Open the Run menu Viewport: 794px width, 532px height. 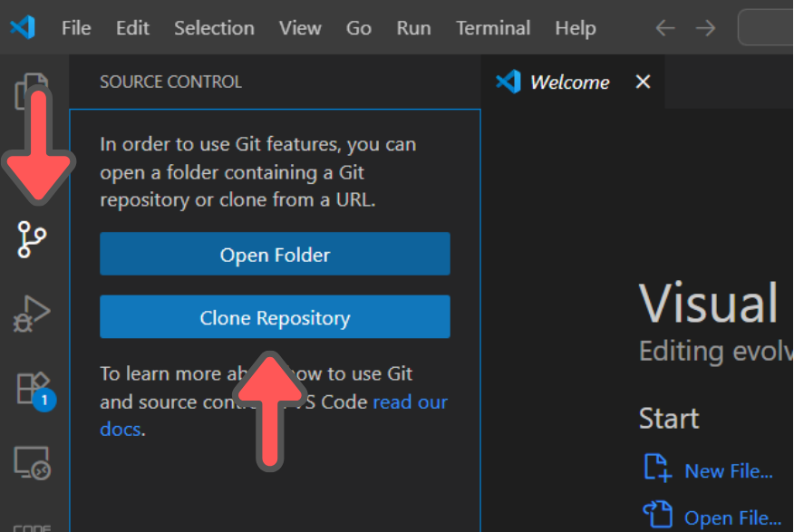[413, 28]
